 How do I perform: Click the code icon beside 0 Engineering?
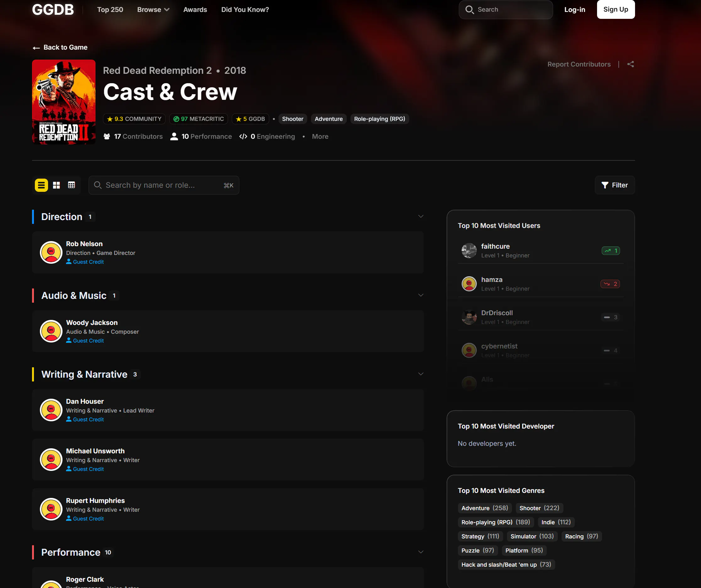pyautogui.click(x=243, y=137)
